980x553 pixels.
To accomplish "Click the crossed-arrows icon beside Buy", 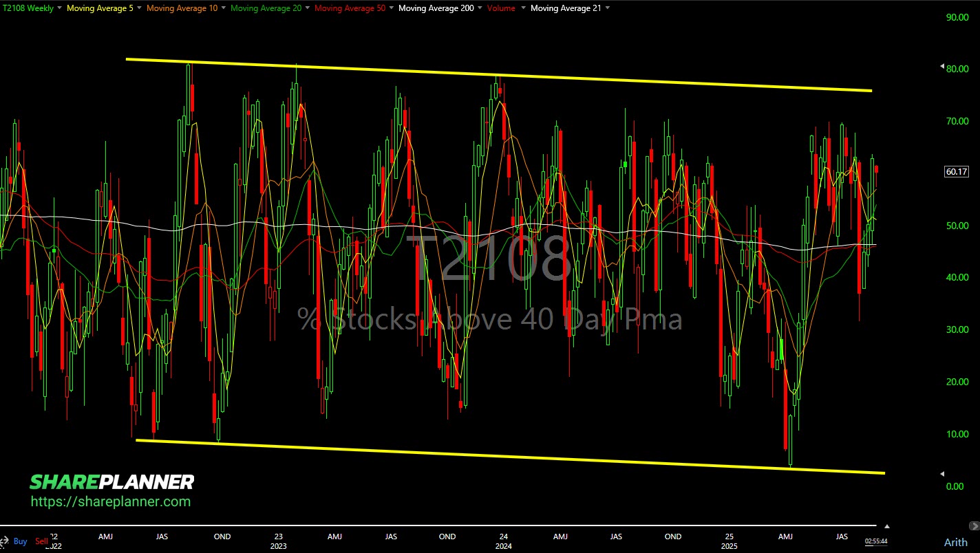I will click(6, 541).
